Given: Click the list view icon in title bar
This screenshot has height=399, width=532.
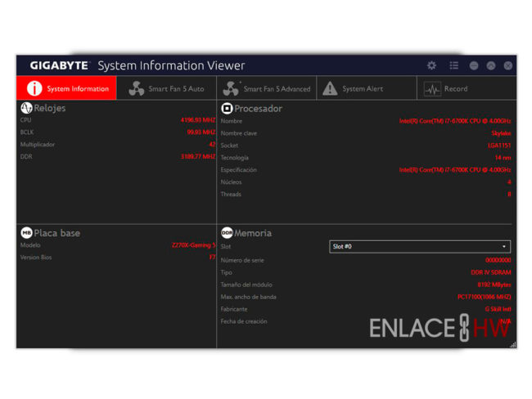Looking at the screenshot, I should [x=453, y=65].
